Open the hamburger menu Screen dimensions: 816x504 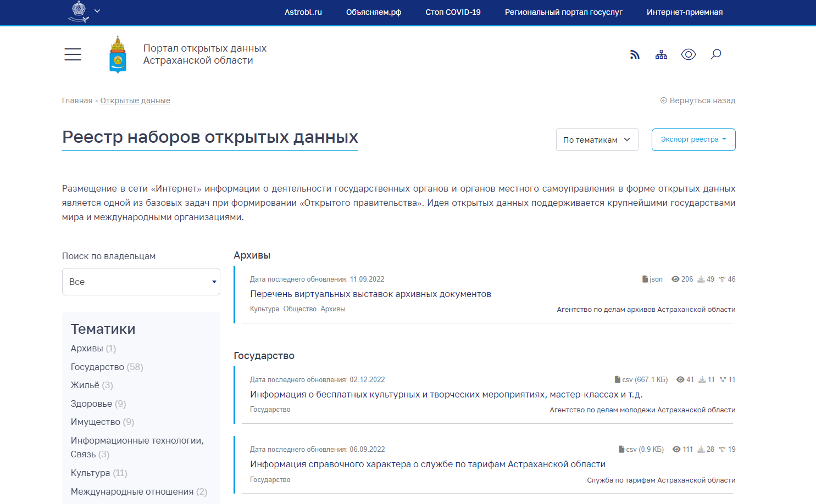pyautogui.click(x=73, y=54)
